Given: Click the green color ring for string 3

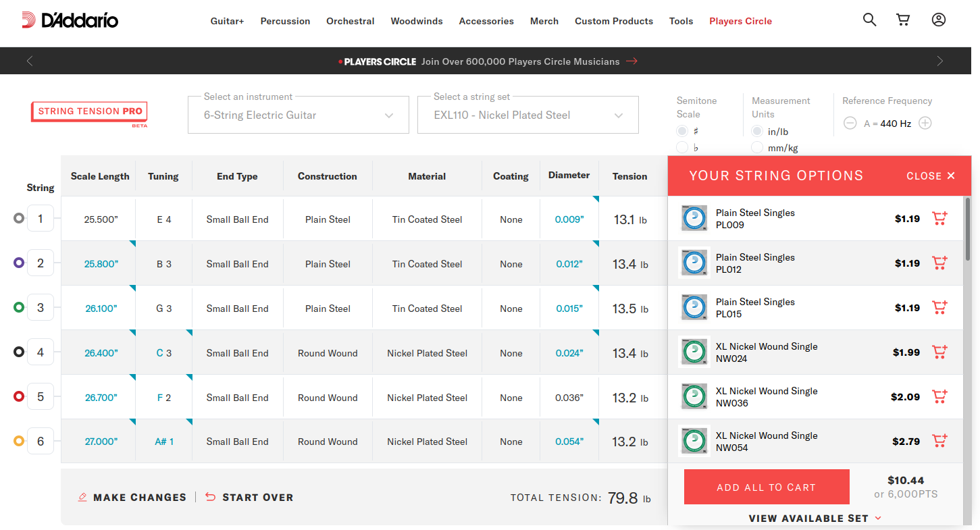Looking at the screenshot, I should (x=19, y=307).
